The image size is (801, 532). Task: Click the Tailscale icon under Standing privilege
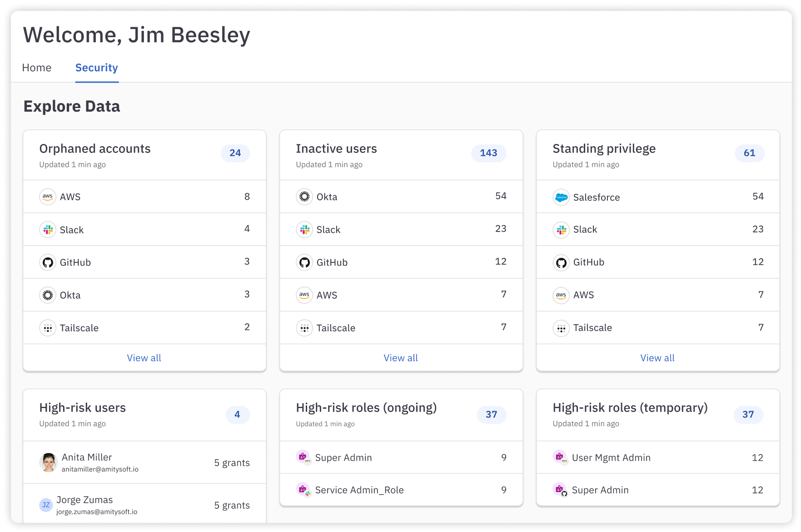coord(562,327)
